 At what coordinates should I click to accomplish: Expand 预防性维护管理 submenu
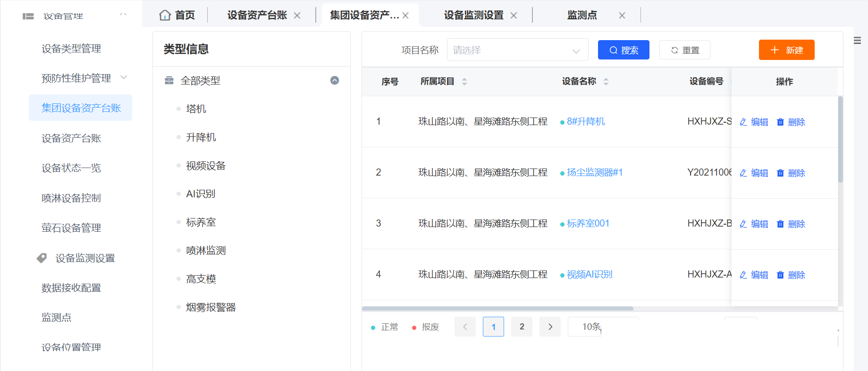(124, 77)
